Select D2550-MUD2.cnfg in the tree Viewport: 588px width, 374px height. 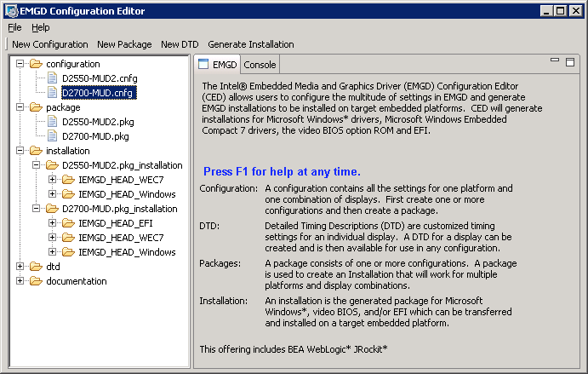[x=100, y=78]
